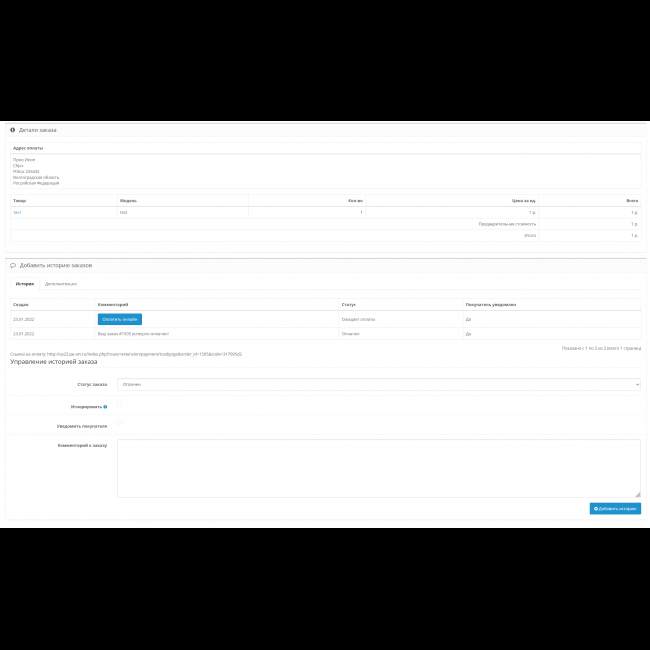Click the Добавить историю button
650x650 pixels.
(615, 509)
